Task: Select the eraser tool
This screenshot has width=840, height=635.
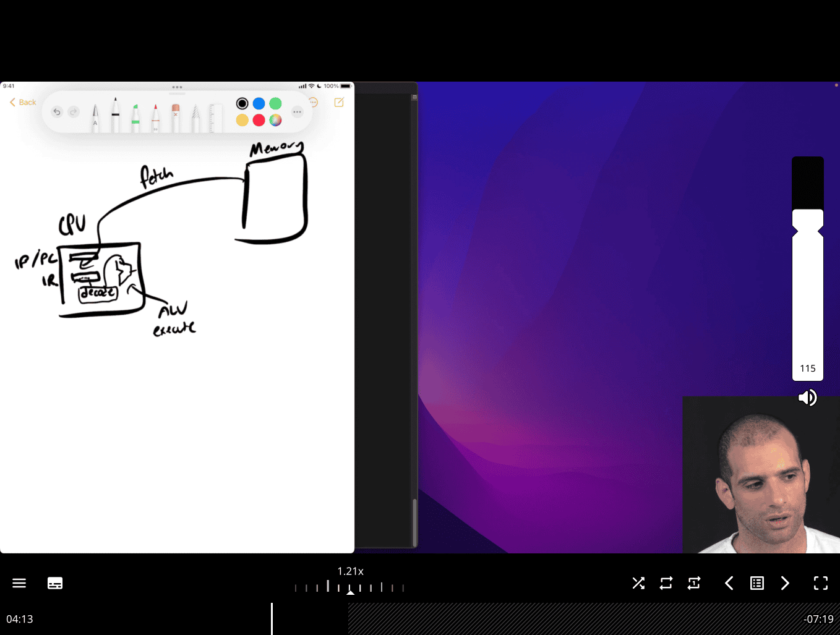Action: coord(176,118)
